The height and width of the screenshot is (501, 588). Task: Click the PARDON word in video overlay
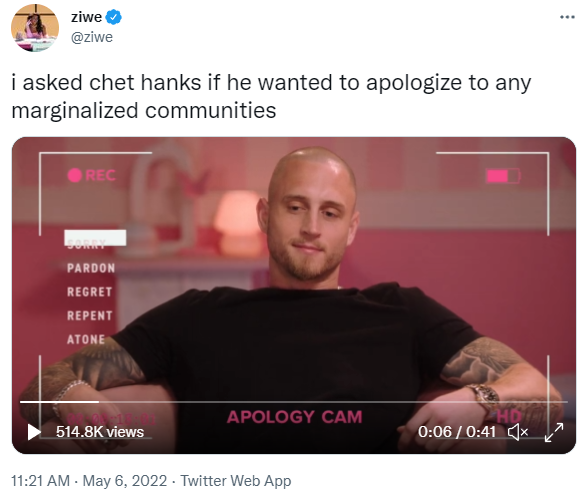[91, 268]
